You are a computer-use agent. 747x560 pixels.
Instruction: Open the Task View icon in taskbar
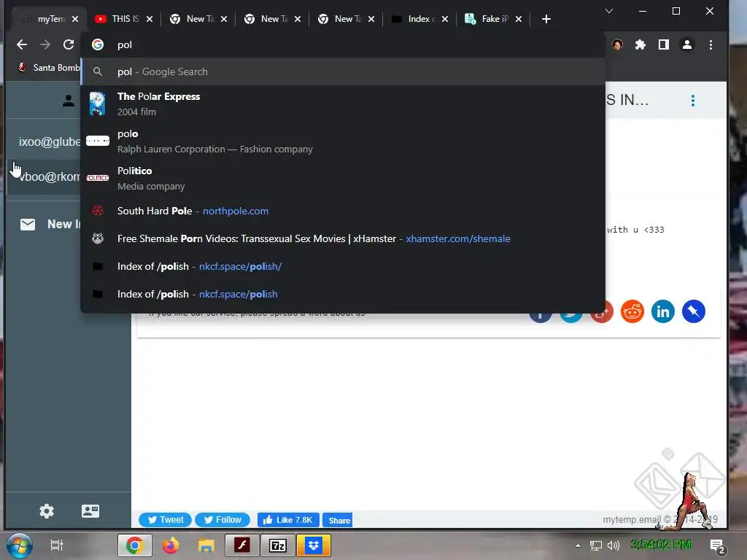point(57,545)
